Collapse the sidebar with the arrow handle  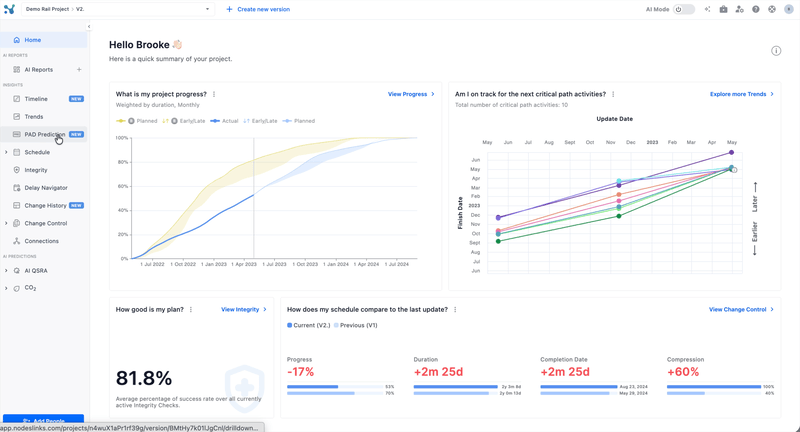pos(88,27)
